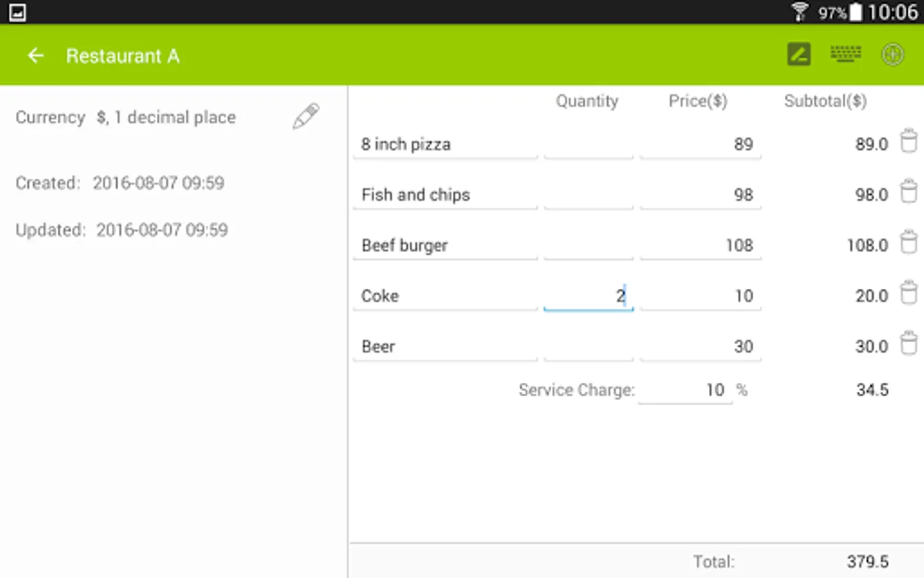Click the Beer quantity field
Screen dimensions: 924x578
pos(588,347)
